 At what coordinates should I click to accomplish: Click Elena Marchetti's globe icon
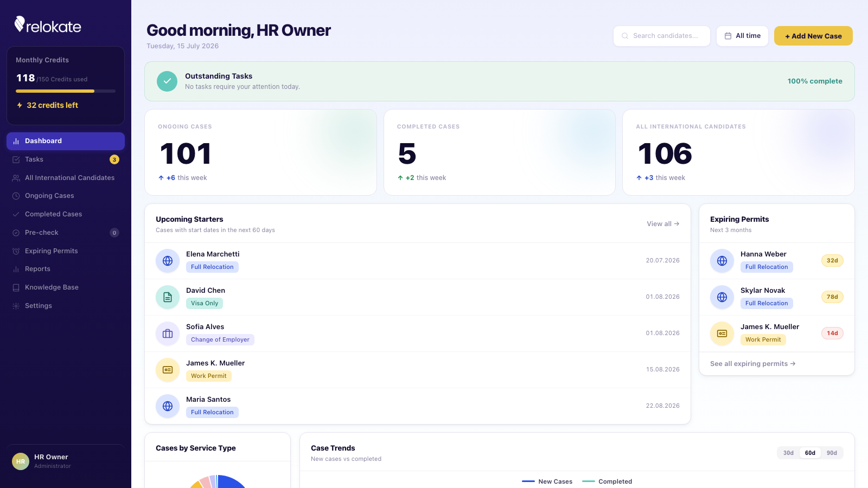pos(168,261)
